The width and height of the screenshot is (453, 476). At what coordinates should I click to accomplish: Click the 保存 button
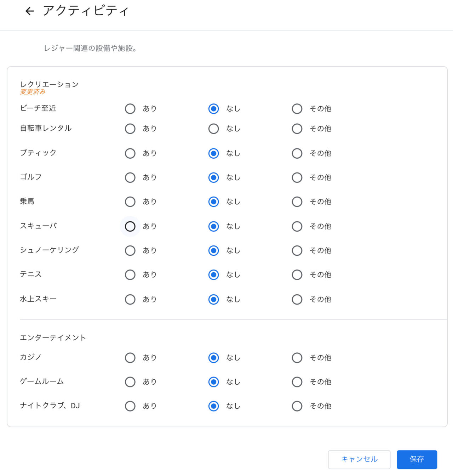(417, 459)
